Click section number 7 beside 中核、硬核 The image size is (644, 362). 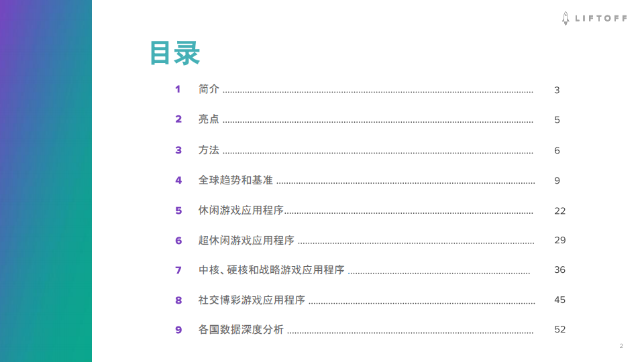[x=178, y=270]
